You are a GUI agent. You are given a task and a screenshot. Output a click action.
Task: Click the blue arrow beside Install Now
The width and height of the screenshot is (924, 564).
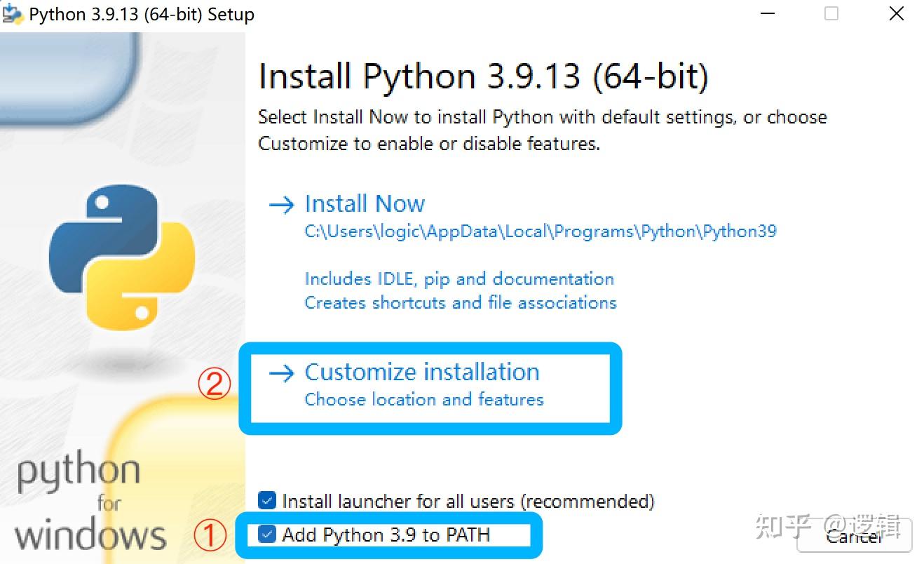coord(280,204)
